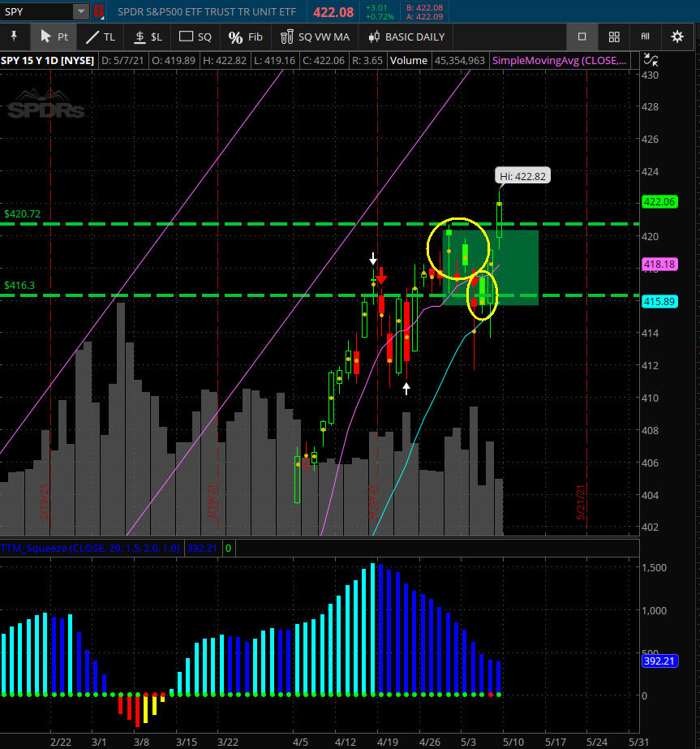Switch to single chart layout view
Image resolution: width=700 pixels, height=749 pixels.
coord(582,37)
